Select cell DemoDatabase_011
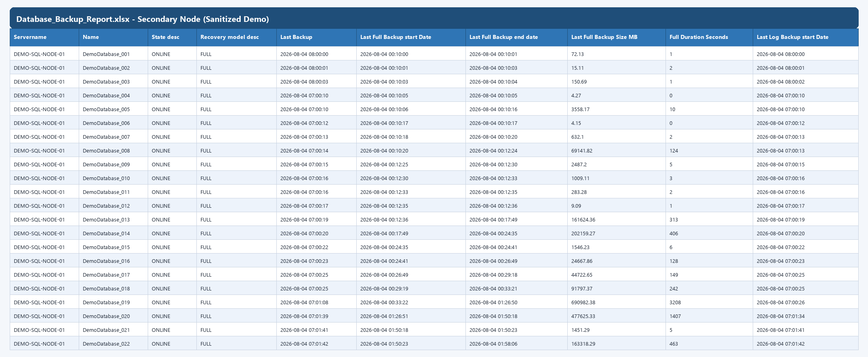Image resolution: width=868 pixels, height=357 pixels. tap(113, 192)
